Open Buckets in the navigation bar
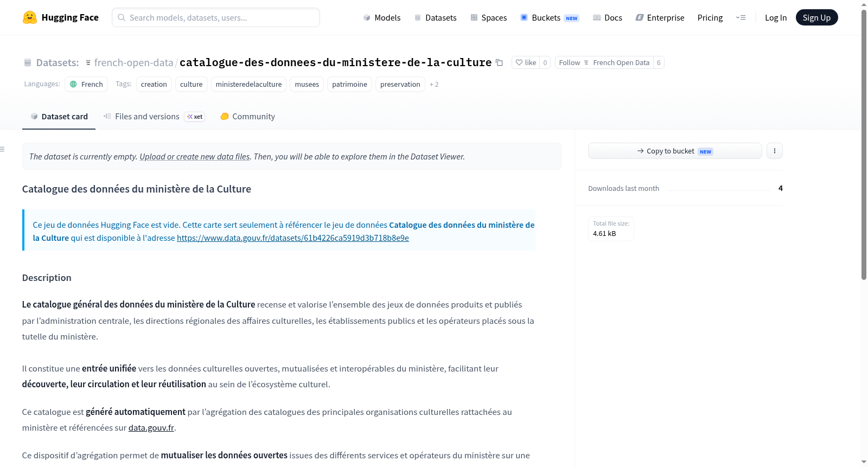This screenshot has height=467, width=868. click(549, 17)
